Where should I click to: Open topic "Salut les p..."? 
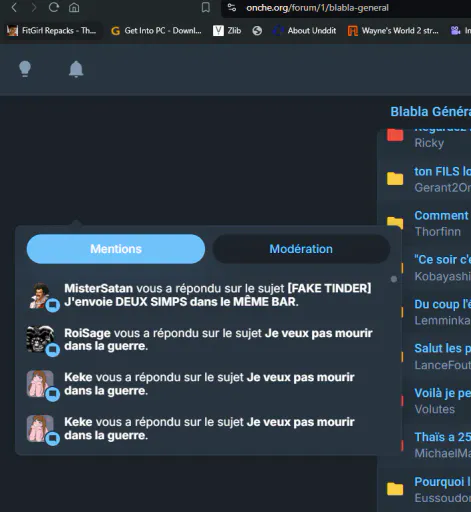tap(442, 348)
